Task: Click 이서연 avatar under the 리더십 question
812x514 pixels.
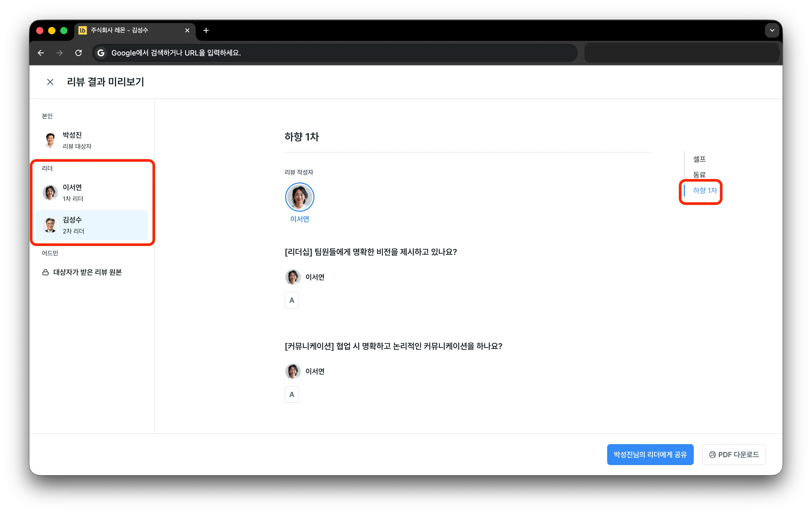Action: coord(293,277)
